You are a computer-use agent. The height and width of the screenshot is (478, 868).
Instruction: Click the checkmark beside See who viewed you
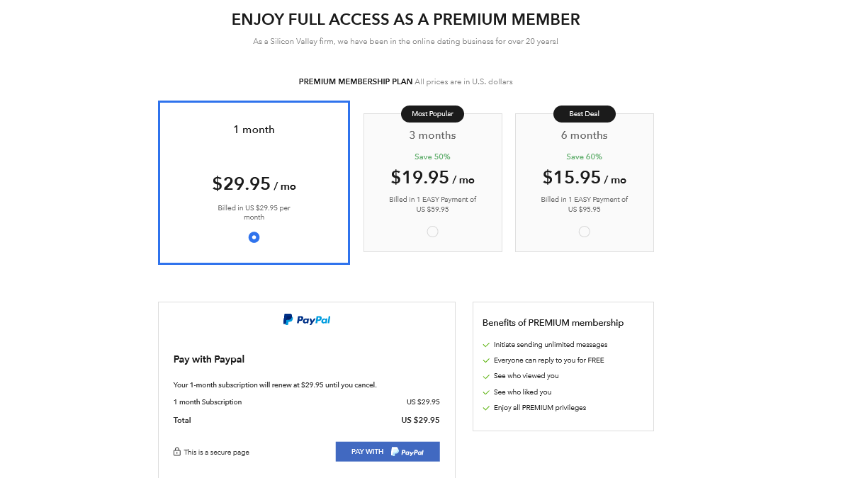tap(486, 376)
